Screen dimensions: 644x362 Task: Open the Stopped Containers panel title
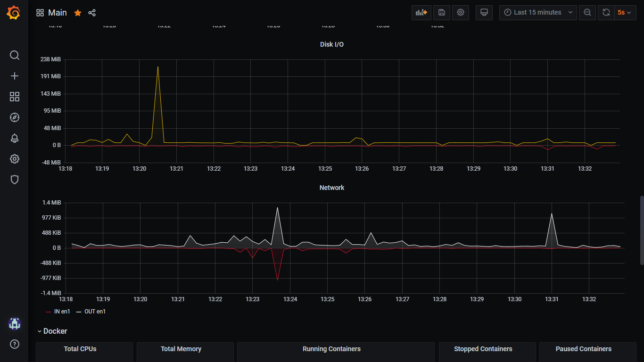(483, 349)
